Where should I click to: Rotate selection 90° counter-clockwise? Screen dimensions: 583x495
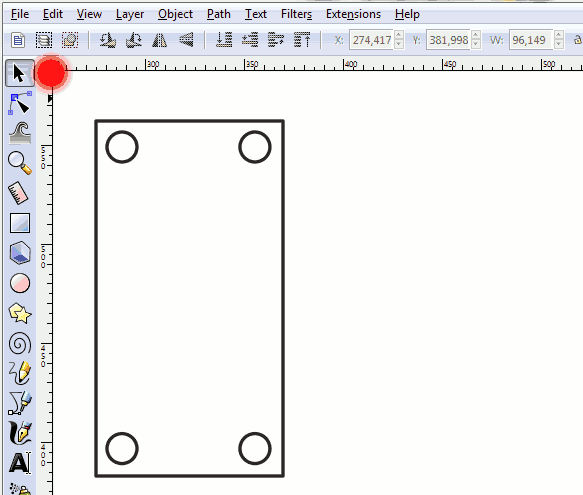click(x=107, y=40)
